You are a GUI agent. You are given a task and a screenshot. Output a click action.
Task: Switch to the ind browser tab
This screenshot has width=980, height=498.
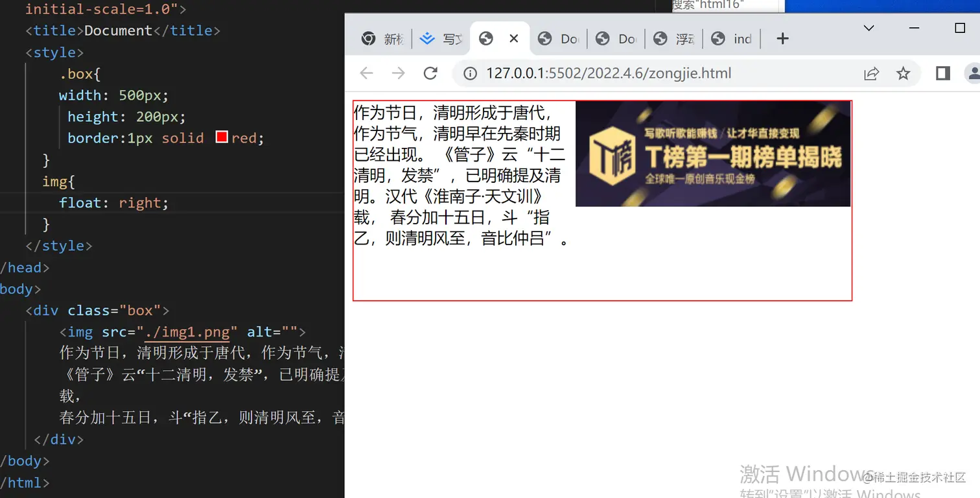[732, 39]
